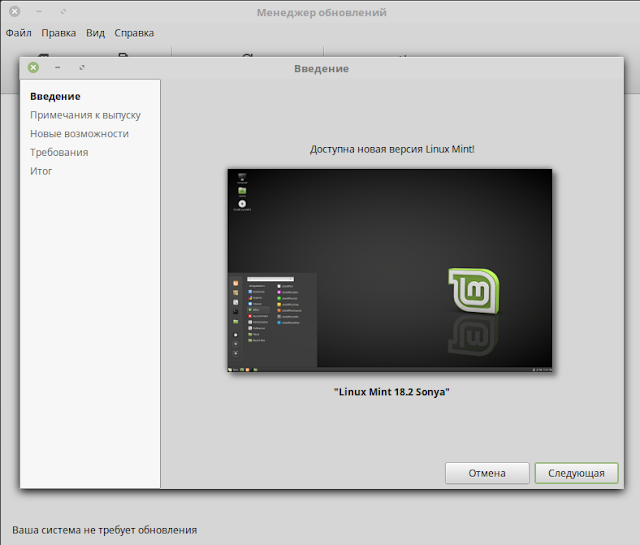Click status text Ваша система не требует обновления
This screenshot has height=545, width=640.
104,530
